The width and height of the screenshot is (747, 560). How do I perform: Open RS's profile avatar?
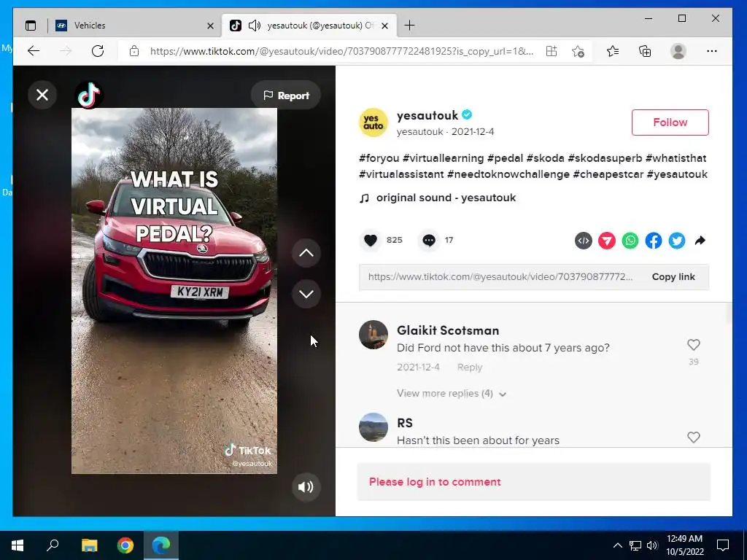(x=373, y=427)
